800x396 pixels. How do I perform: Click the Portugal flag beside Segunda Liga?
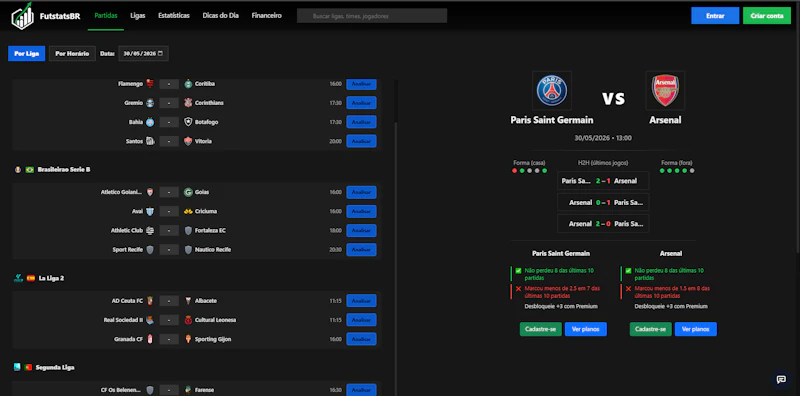pos(29,367)
